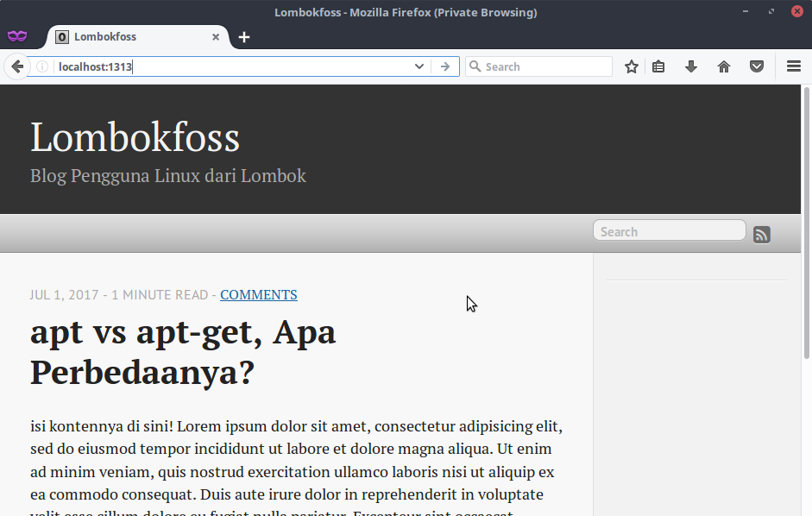The image size is (812, 516).
Task: Open the address bar history dropdown
Action: [419, 66]
